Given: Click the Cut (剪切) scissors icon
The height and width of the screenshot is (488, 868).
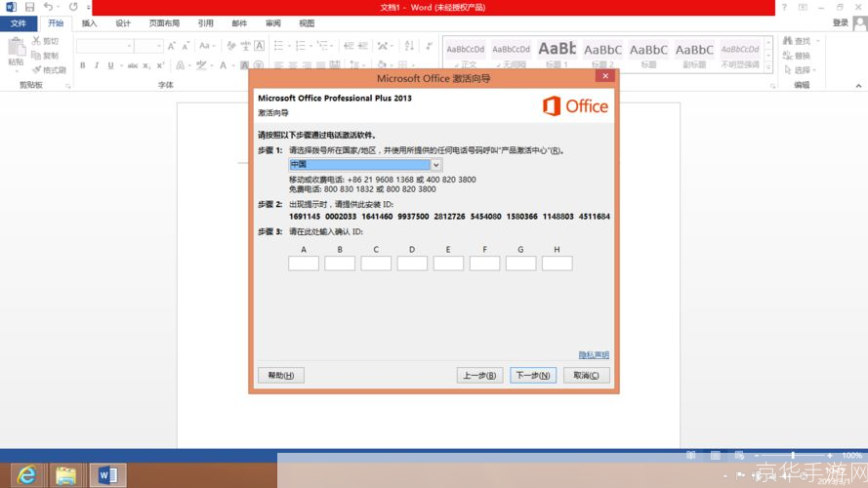Looking at the screenshot, I should point(36,40).
